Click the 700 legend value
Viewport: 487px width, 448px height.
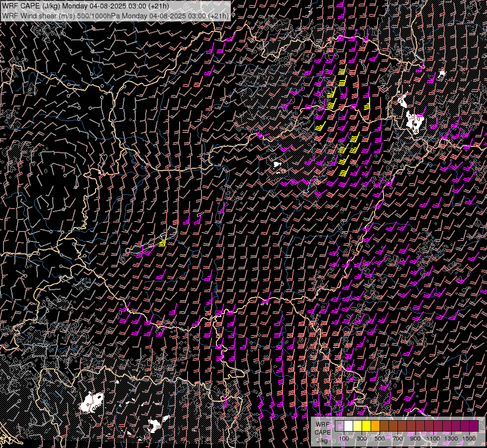coord(397,439)
